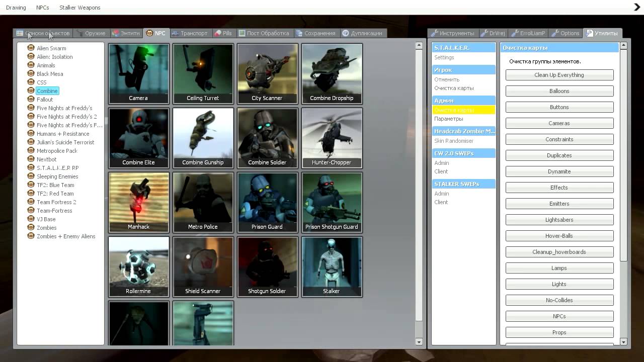Spawn the Metro Police NPC

[x=203, y=202]
